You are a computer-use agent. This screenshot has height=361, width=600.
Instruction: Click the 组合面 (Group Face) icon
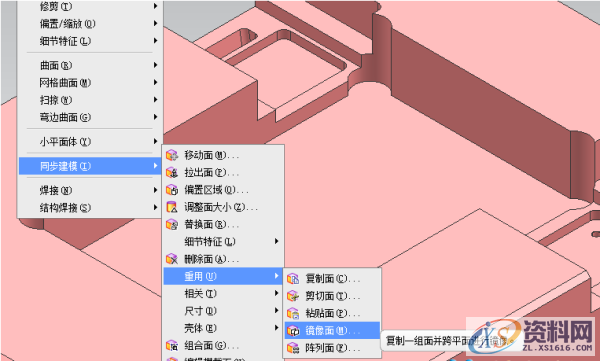pos(172,346)
